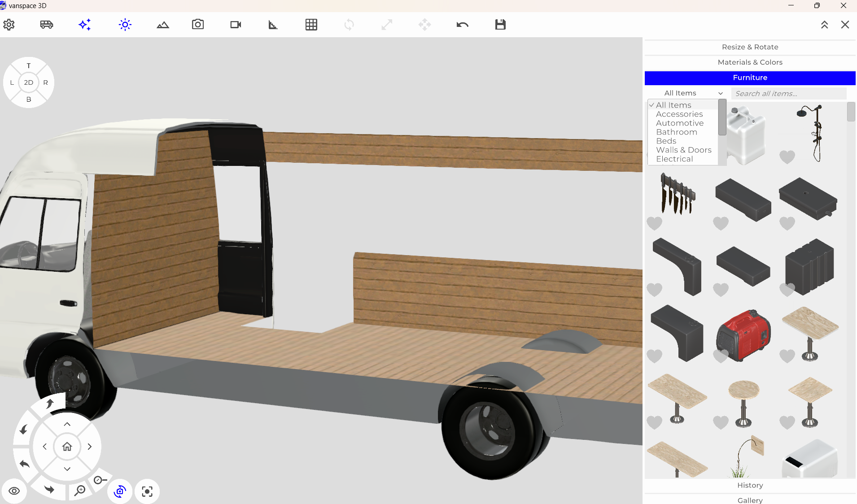Expand the Resize & Rotate panel
Viewport: 857px width, 504px height.
[x=750, y=47]
